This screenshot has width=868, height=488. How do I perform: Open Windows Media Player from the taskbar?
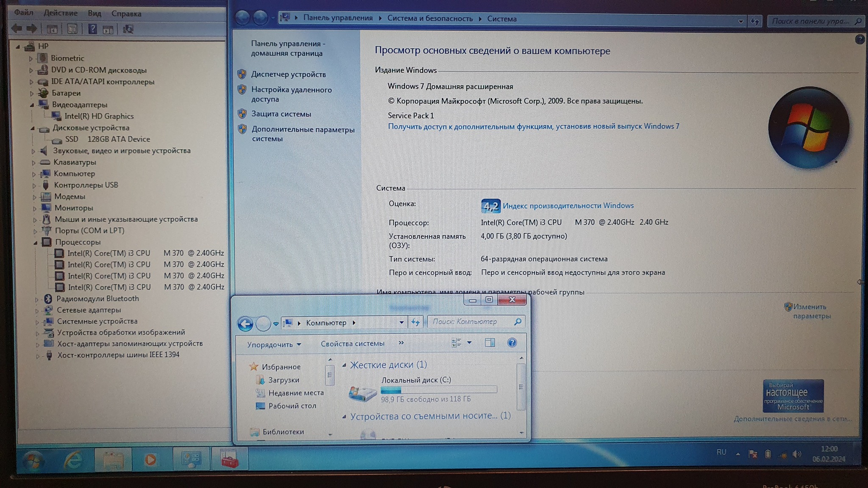point(150,459)
